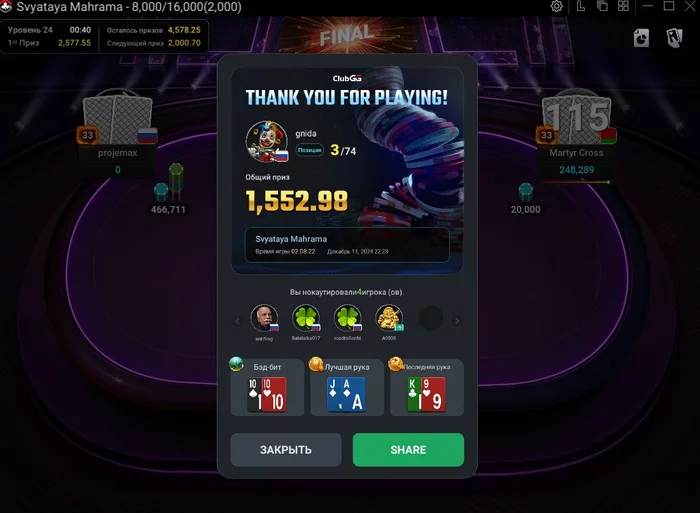The image size is (700, 513).
Task: Close the results dialog with ЗАКРЫТЬ
Action: click(x=286, y=450)
